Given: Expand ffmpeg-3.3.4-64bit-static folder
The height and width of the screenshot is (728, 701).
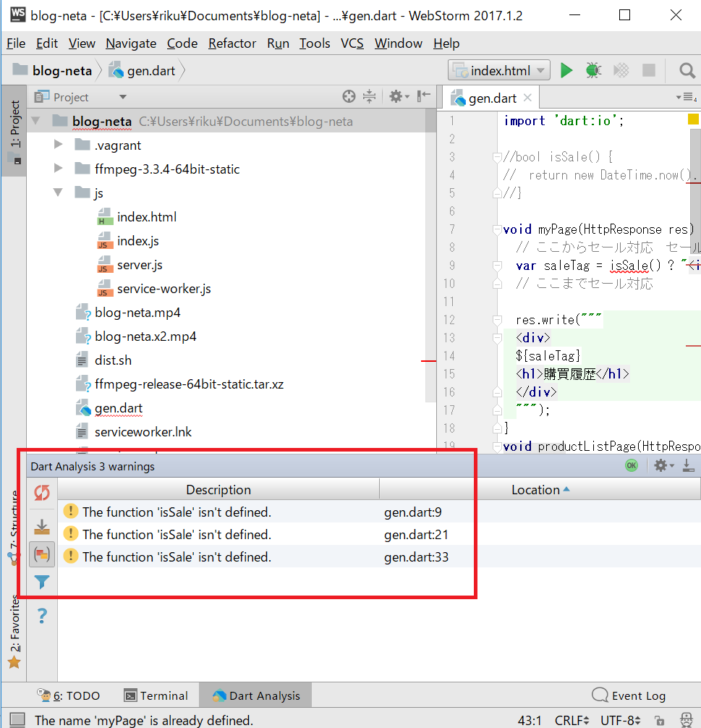Looking at the screenshot, I should 58,168.
